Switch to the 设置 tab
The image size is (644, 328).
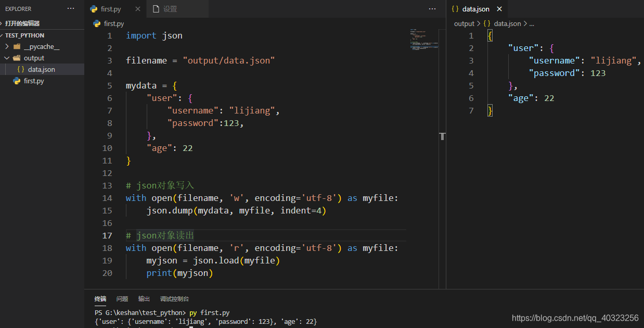click(x=177, y=9)
